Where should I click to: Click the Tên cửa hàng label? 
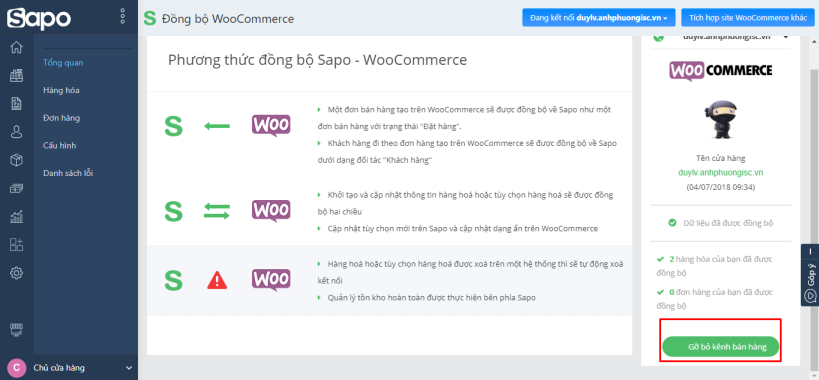point(720,158)
